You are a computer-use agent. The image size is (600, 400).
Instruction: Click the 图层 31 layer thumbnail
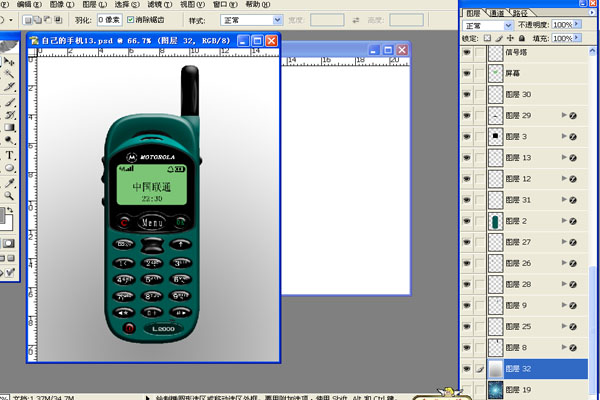(x=496, y=200)
